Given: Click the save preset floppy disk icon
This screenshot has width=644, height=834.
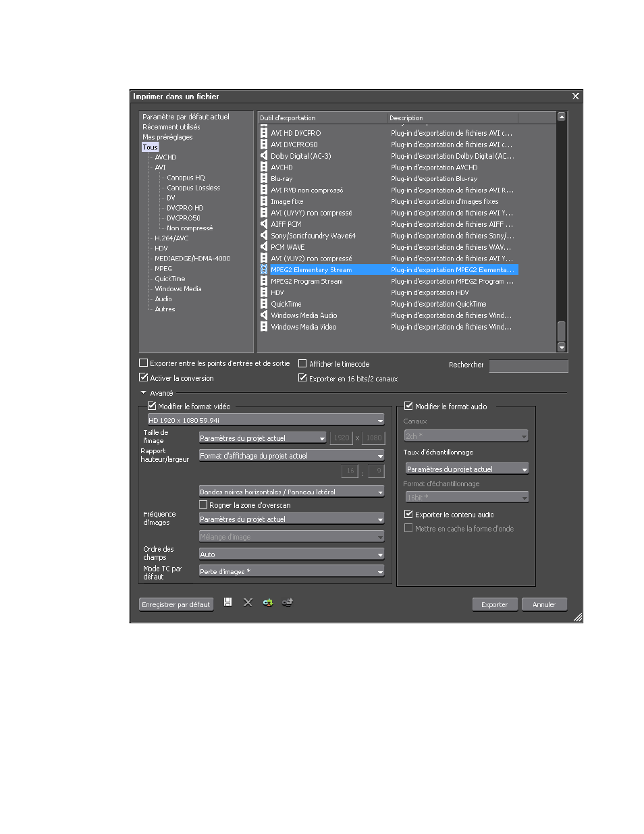Looking at the screenshot, I should (x=228, y=602).
